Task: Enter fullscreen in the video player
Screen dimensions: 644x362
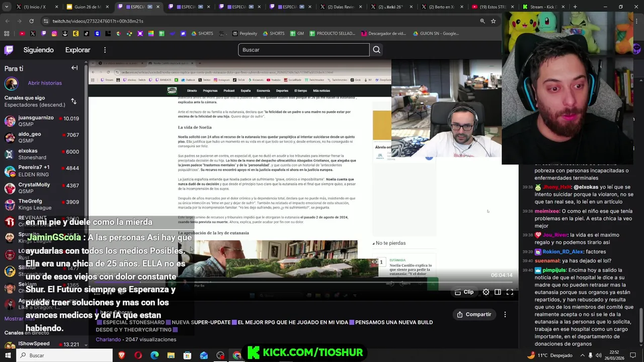Action: coord(510,292)
